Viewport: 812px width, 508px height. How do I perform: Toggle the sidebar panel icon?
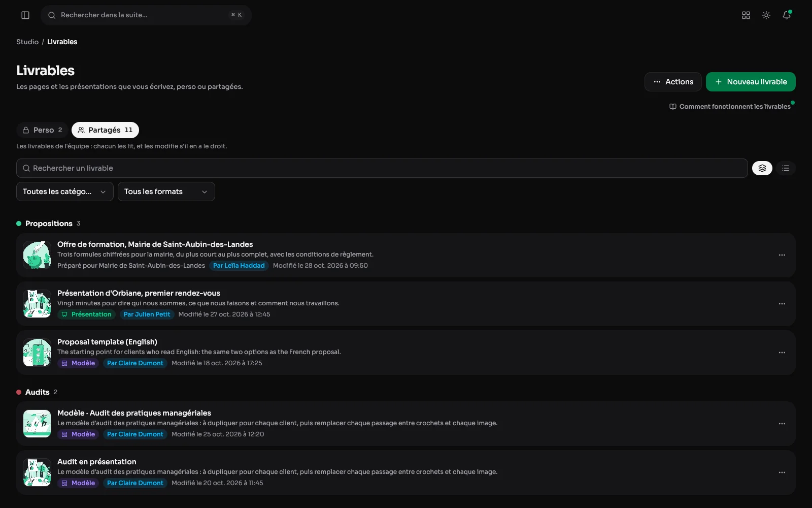[25, 15]
